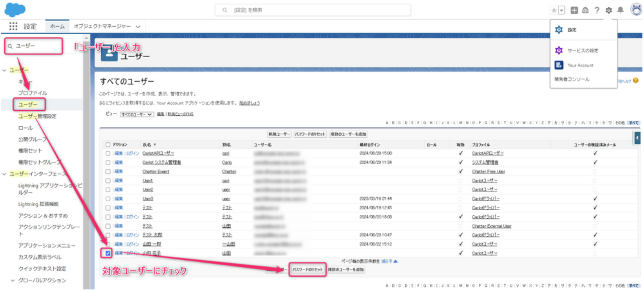This screenshot has width=644, height=291.
Task: Click パスワードのリセット button above the table
Action: click(x=310, y=134)
